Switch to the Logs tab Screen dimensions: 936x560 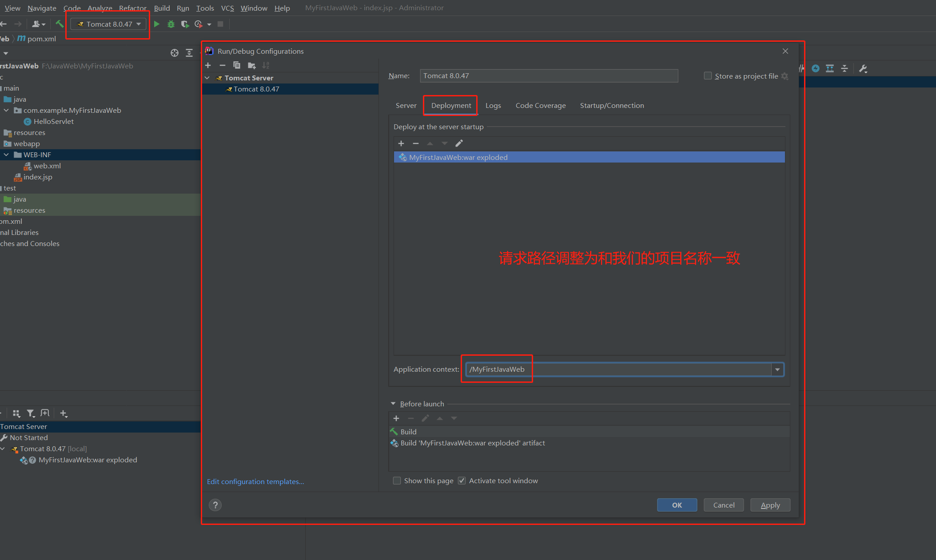(493, 105)
